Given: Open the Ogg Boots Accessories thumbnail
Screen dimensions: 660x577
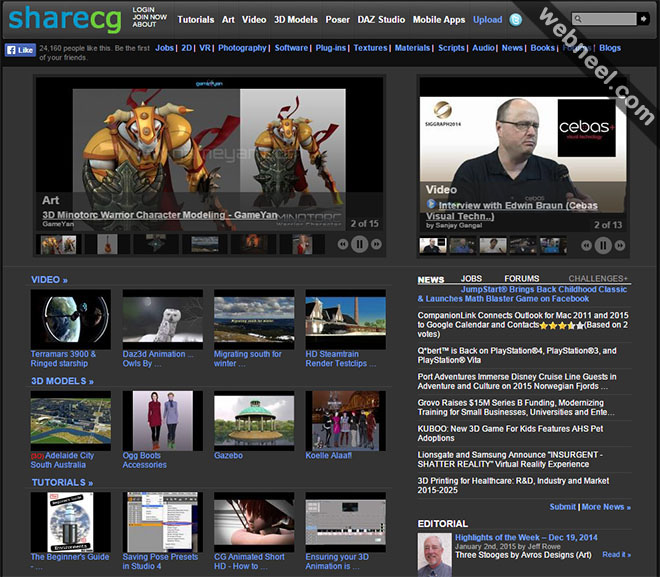Looking at the screenshot, I should (162, 421).
